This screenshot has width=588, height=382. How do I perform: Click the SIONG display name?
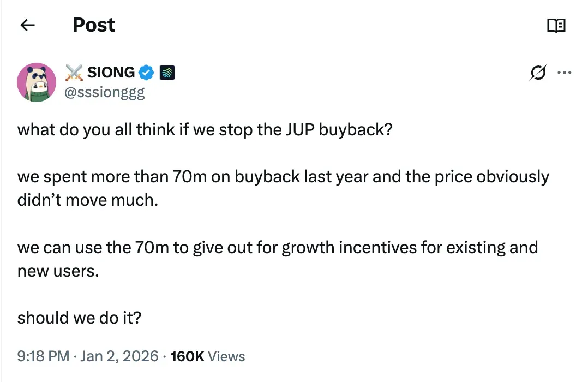pos(111,72)
